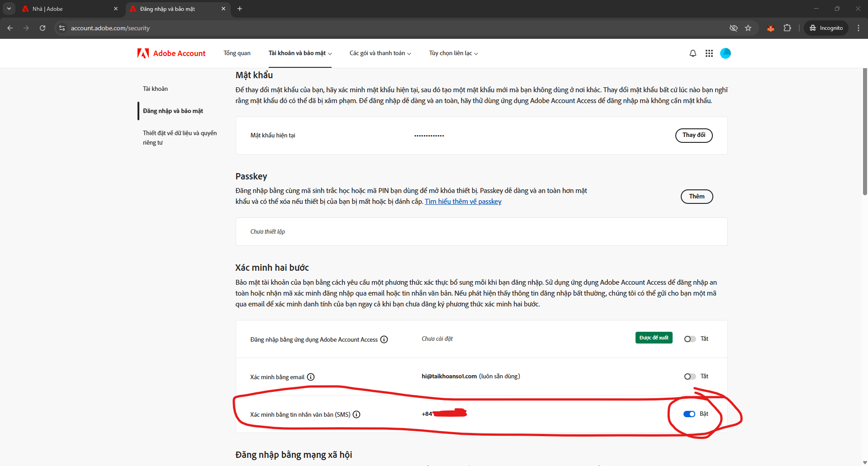Expand Tài khoản và bảo mật dropdown

(300, 53)
